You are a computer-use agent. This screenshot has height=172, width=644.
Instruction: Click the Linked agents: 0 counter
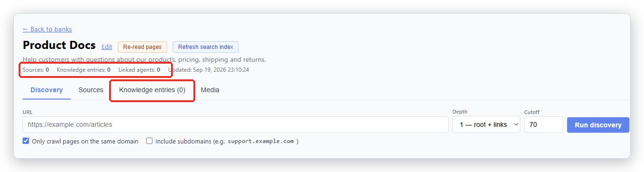pos(139,70)
